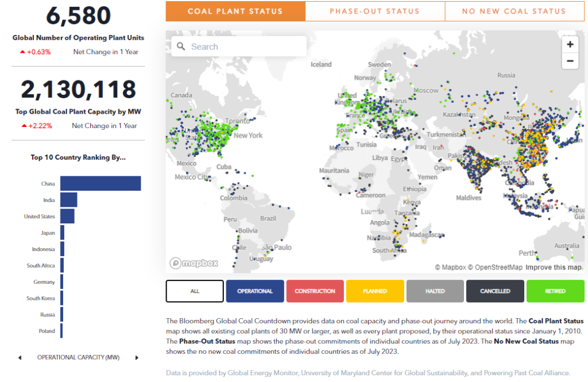Viewport: 588px width, 382px height.
Task: Select Russia's bar in the ranking chart
Action: point(62,314)
